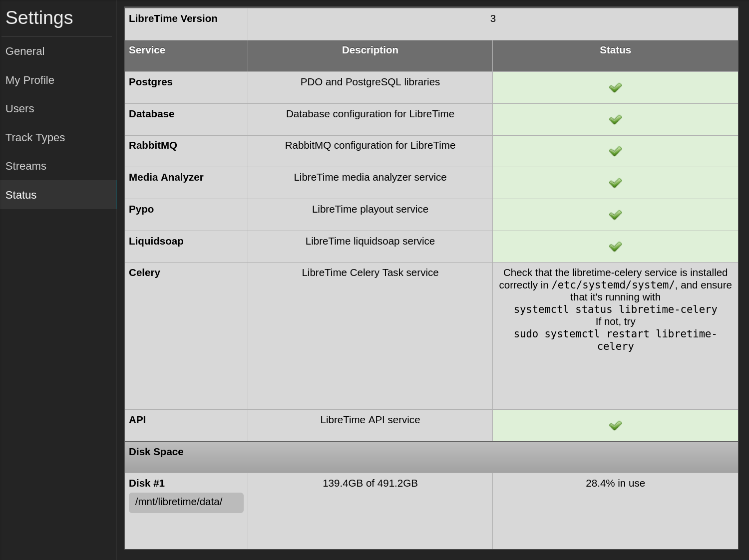Click the API service status checkmark
Viewport: 749px width, 560px height.
[615, 425]
